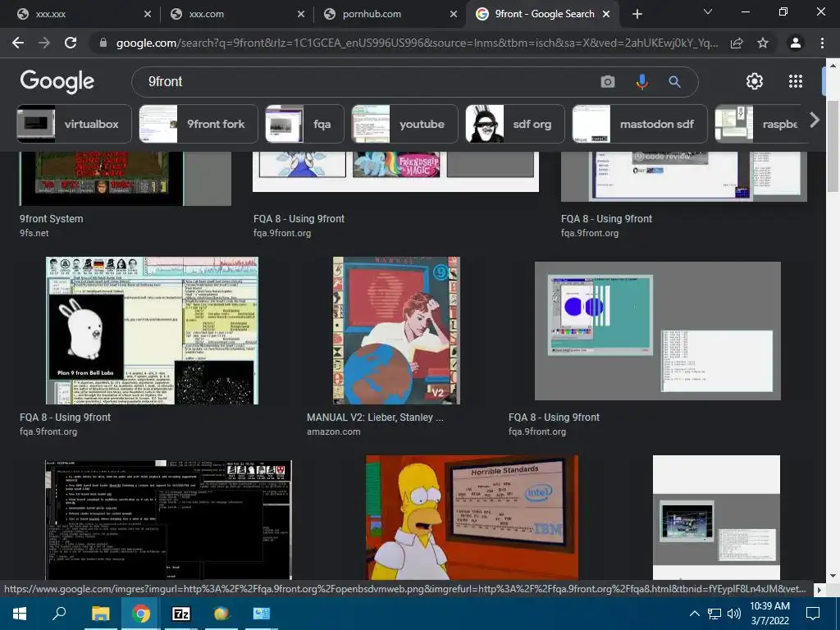Switch to the xxx.xxx tab
The image size is (840, 630).
click(83, 14)
